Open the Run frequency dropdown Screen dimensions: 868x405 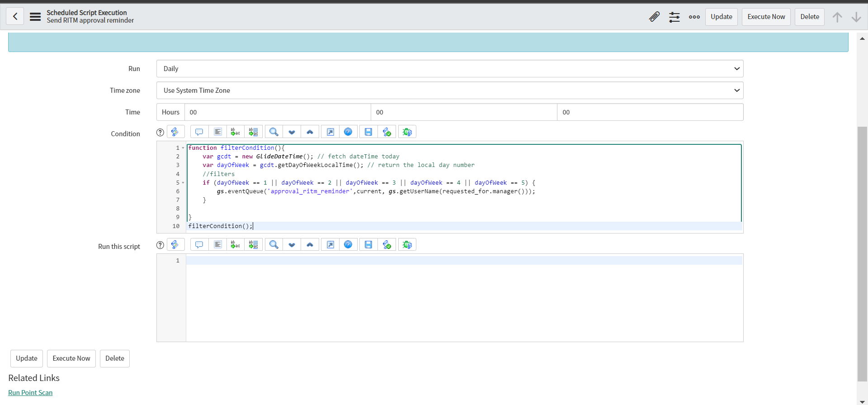coord(449,69)
